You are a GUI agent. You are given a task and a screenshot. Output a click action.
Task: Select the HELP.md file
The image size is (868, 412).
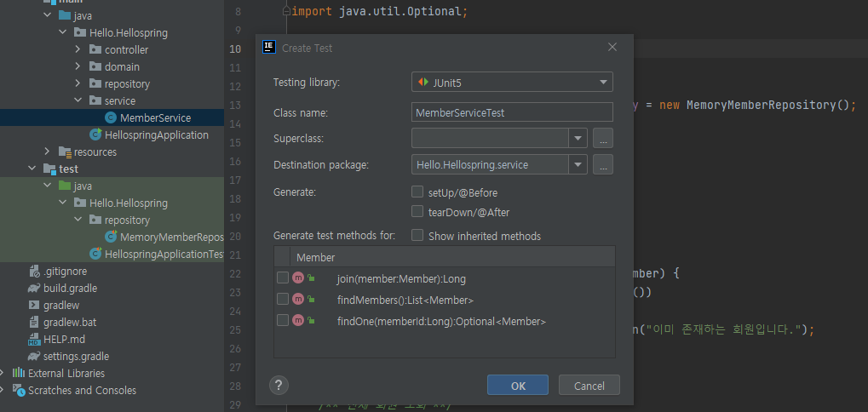click(x=64, y=339)
